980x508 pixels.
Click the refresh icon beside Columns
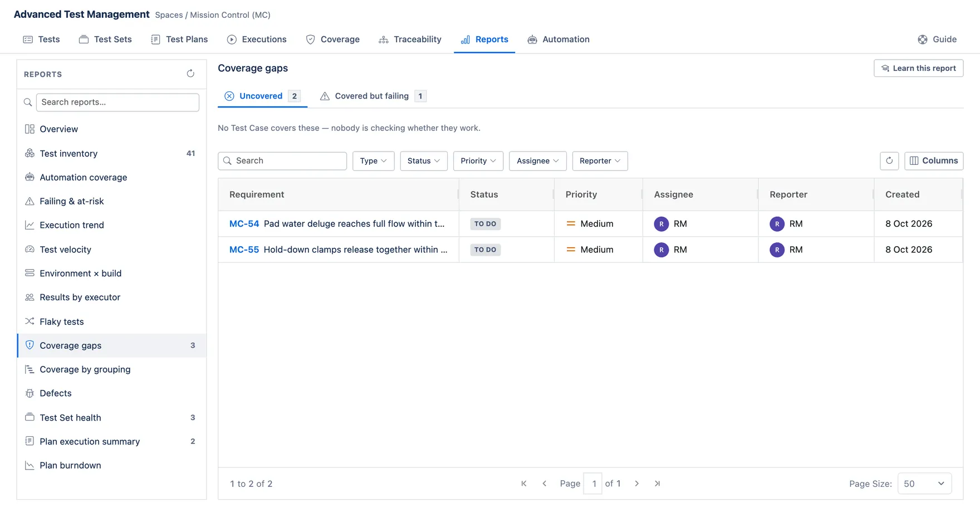click(889, 161)
